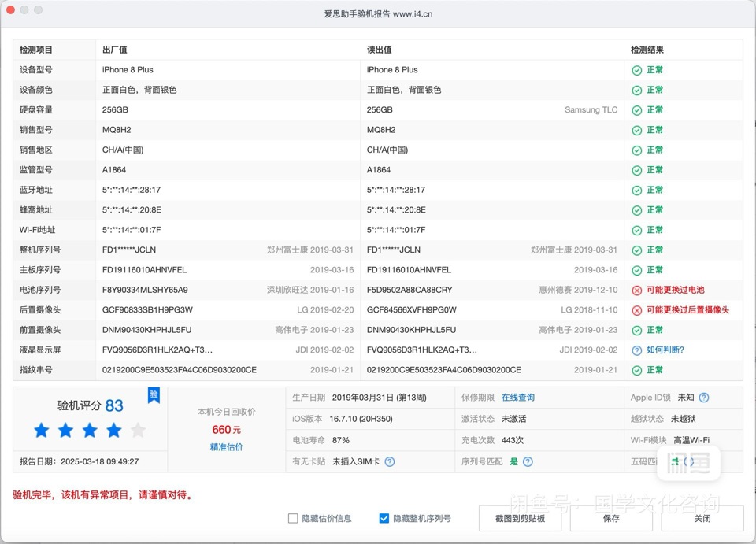Click the 电池序列号 row label
The width and height of the screenshot is (756, 544).
pos(40,290)
